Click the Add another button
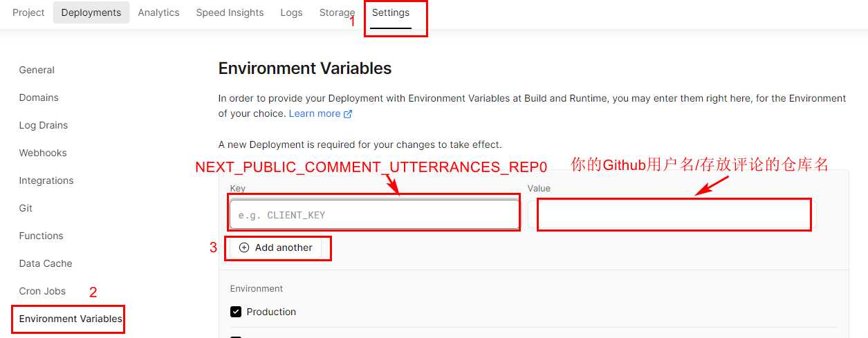Viewport: 868px width, 338px height. 276,247
